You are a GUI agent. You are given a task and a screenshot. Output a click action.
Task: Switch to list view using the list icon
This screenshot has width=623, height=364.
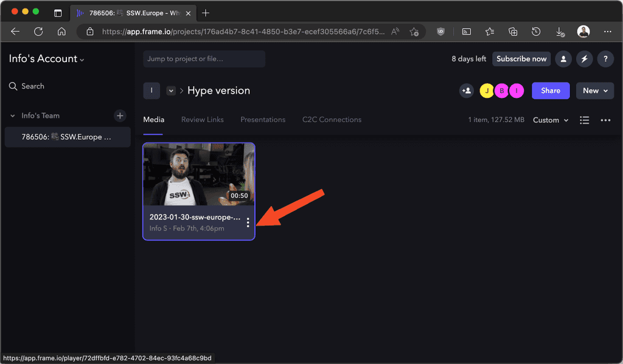tap(584, 120)
